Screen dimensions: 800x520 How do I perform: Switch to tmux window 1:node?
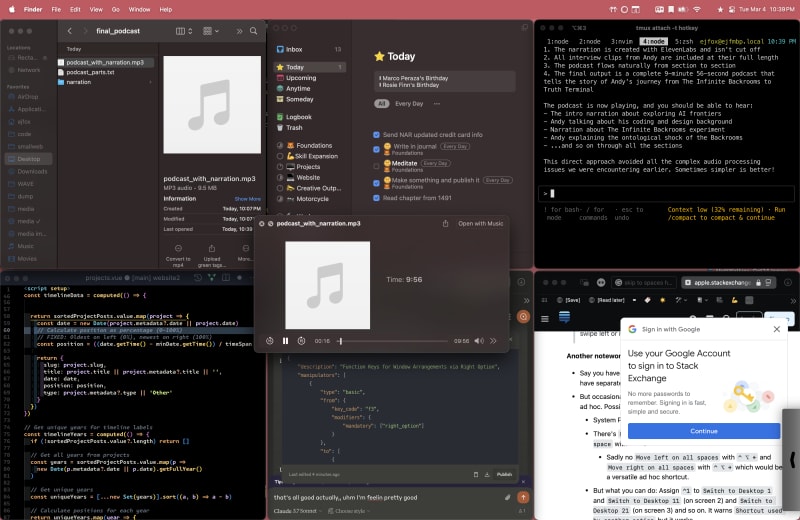[558, 41]
